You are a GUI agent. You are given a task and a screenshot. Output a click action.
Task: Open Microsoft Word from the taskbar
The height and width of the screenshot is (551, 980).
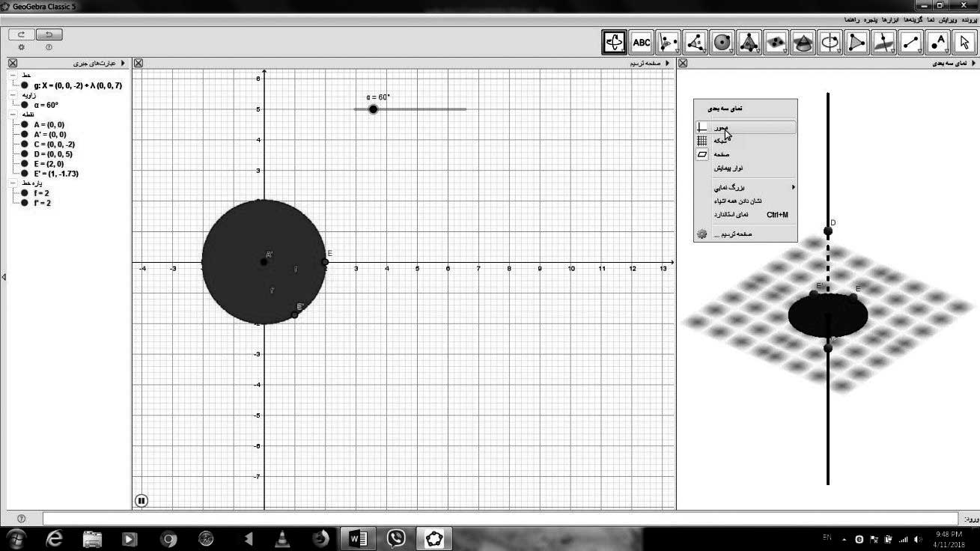359,538
